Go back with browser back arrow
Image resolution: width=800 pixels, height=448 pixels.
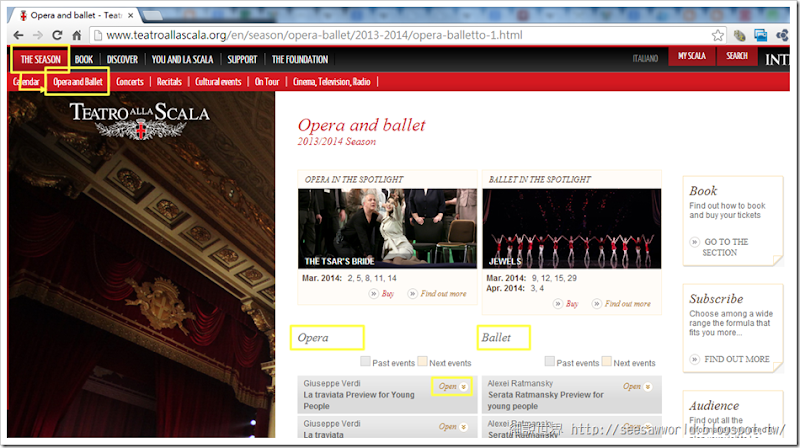click(18, 35)
